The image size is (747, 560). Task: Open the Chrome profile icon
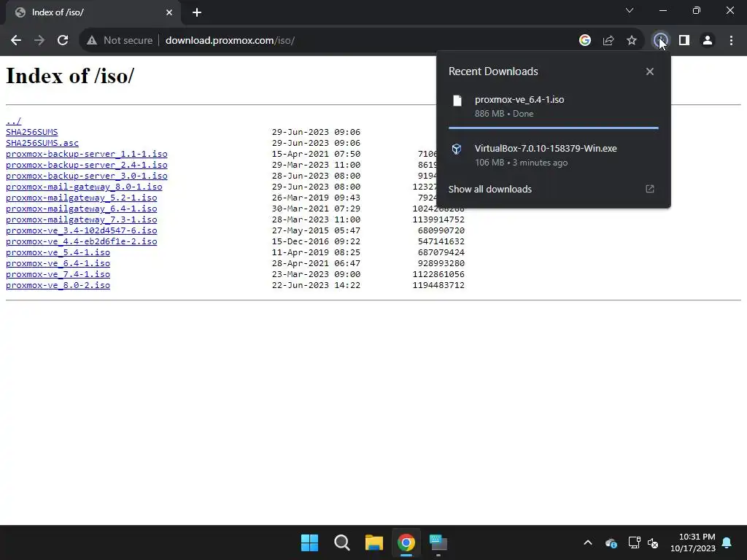(x=708, y=41)
